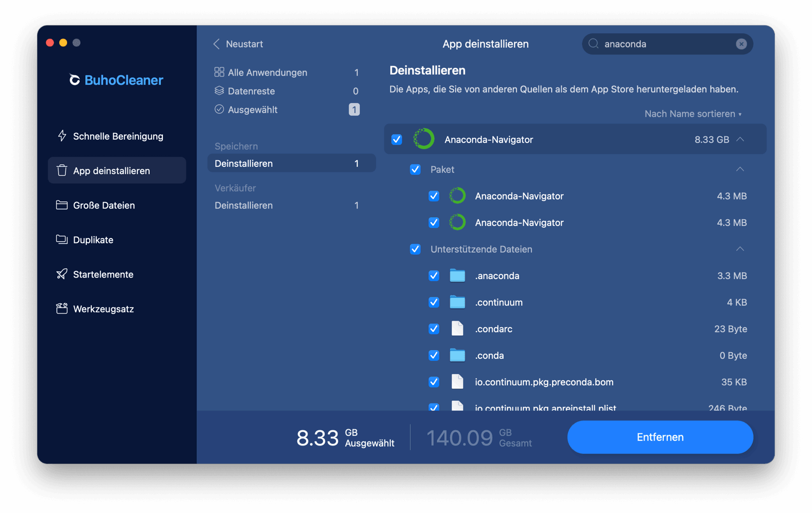Click the trash icon for App deinstallieren

click(x=62, y=170)
